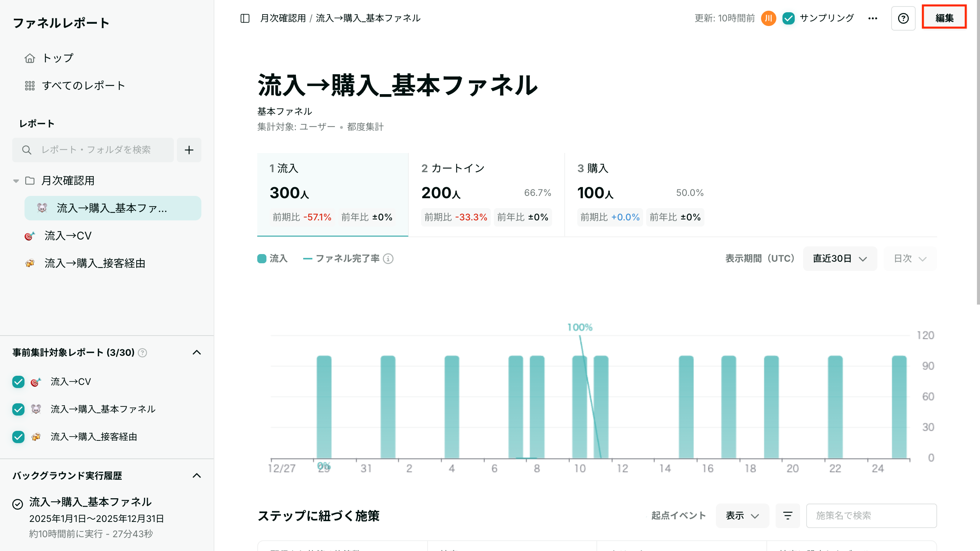The height and width of the screenshot is (551, 980).
Task: Click the filter icon beside 表示
Action: tap(787, 516)
